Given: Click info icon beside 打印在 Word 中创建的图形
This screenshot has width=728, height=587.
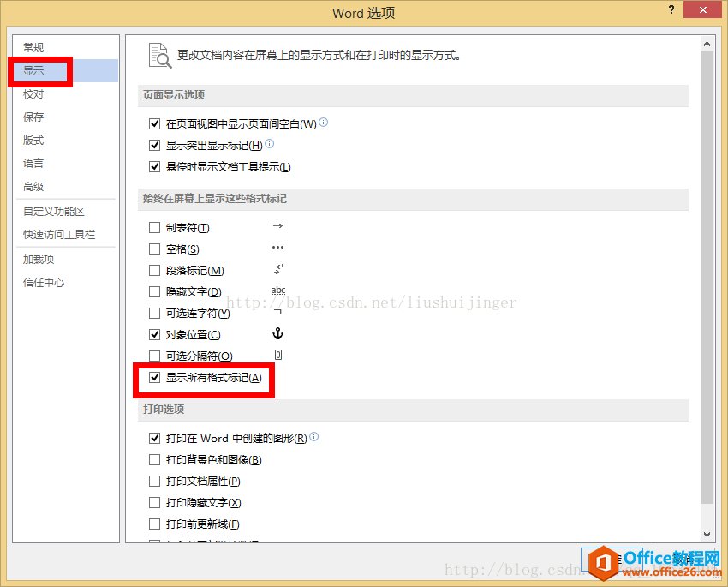Looking at the screenshot, I should [x=313, y=436].
